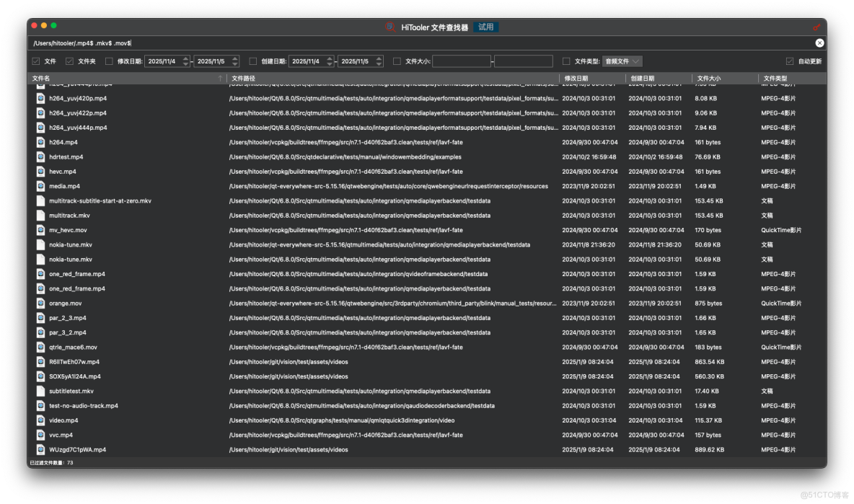Click the red key license icon
This screenshot has height=504, width=854.
point(816,27)
